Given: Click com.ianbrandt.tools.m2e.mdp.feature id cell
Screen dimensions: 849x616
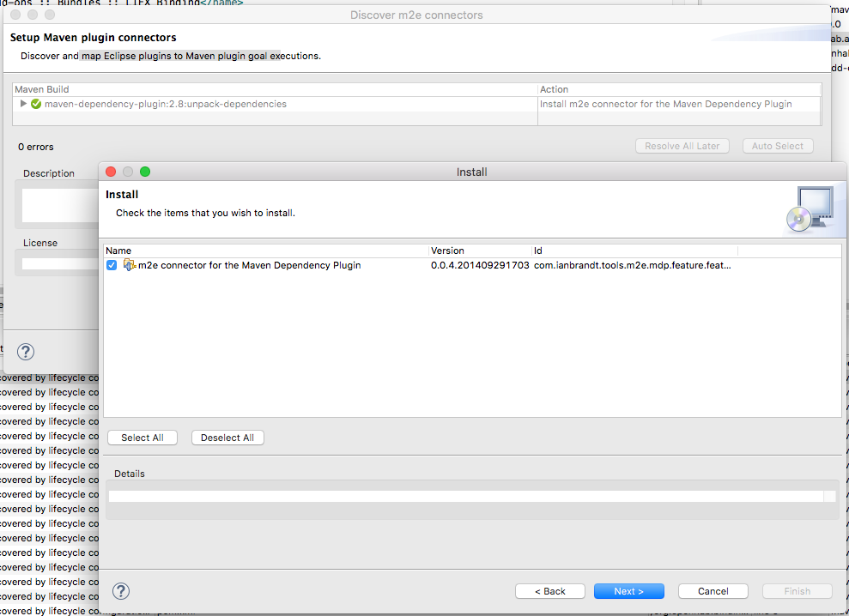Looking at the screenshot, I should pyautogui.click(x=633, y=265).
